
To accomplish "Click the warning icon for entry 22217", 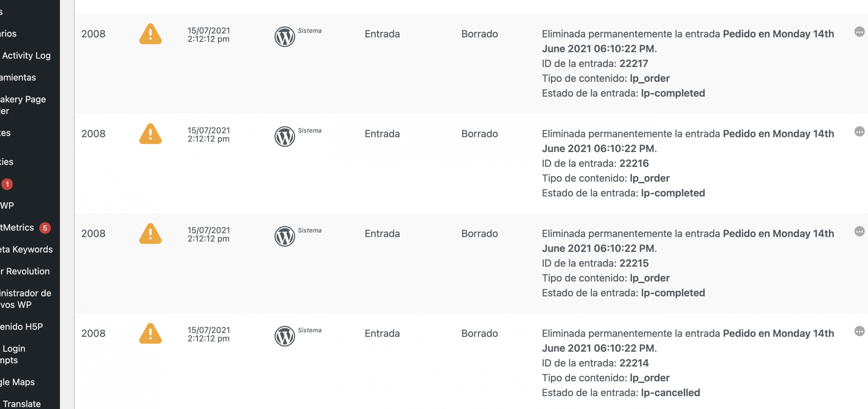I will [x=150, y=34].
